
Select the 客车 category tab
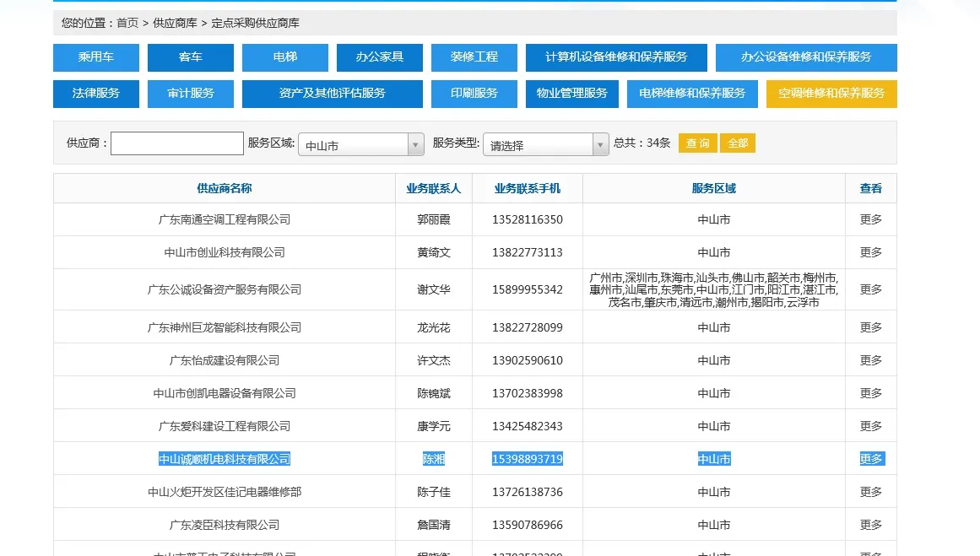(191, 57)
